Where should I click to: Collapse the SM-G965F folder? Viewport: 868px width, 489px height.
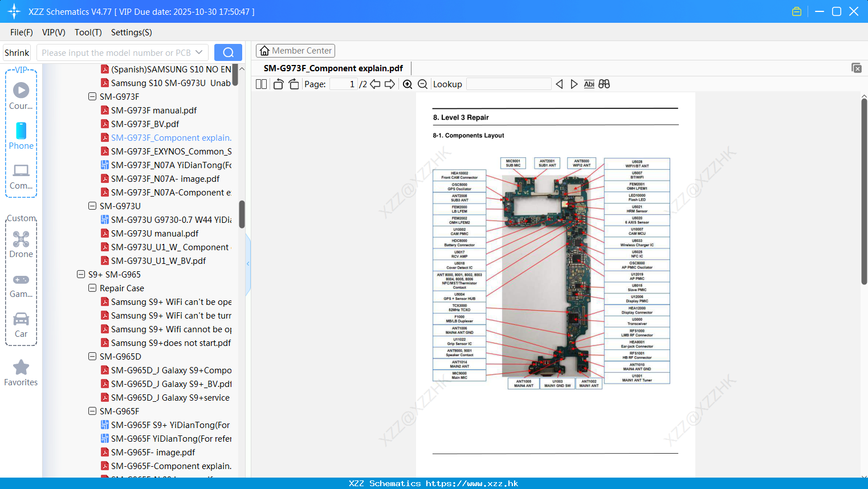pyautogui.click(x=92, y=411)
